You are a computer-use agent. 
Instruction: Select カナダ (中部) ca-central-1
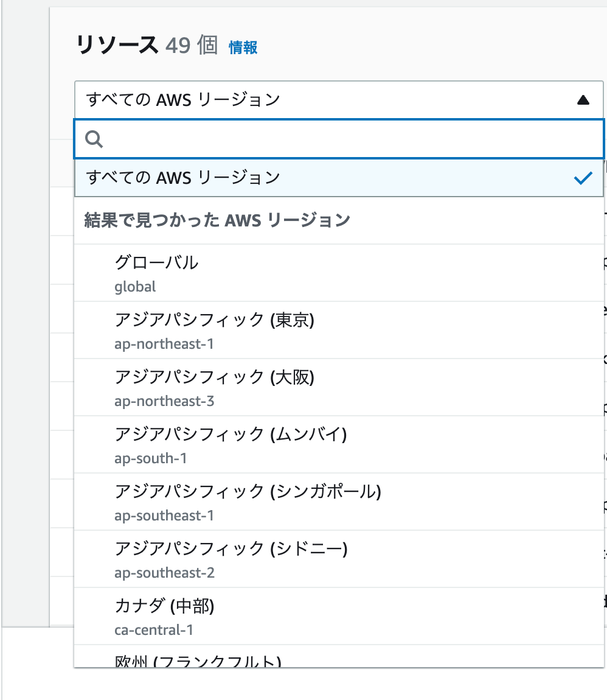(x=339, y=616)
